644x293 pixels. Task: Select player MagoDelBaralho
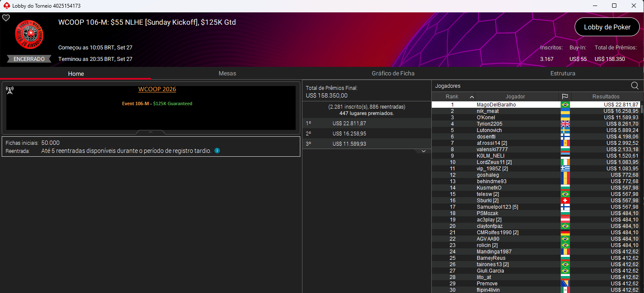click(536, 105)
